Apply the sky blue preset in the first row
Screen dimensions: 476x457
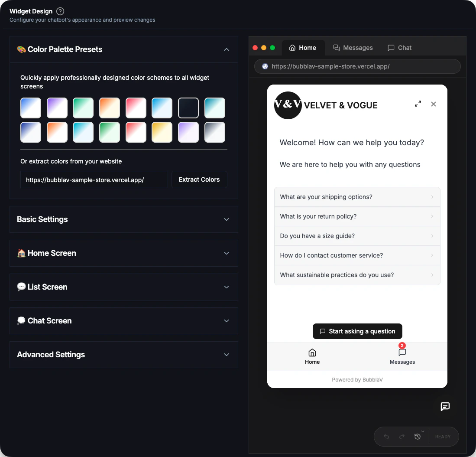pos(162,108)
